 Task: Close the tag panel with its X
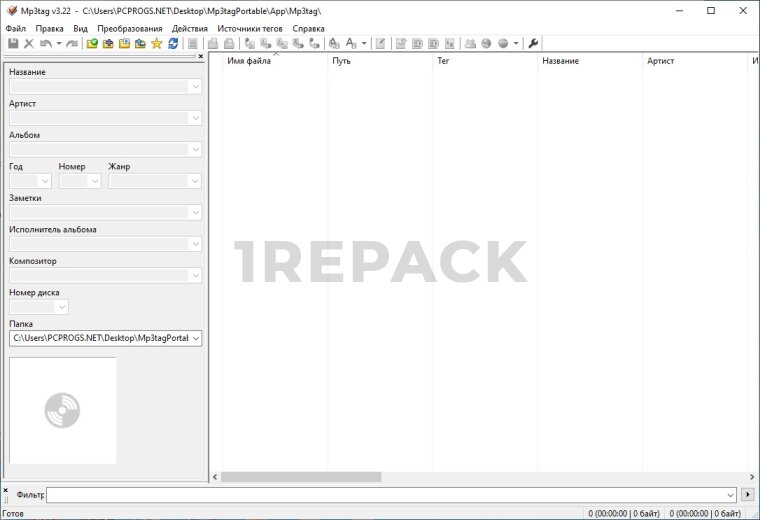point(200,57)
